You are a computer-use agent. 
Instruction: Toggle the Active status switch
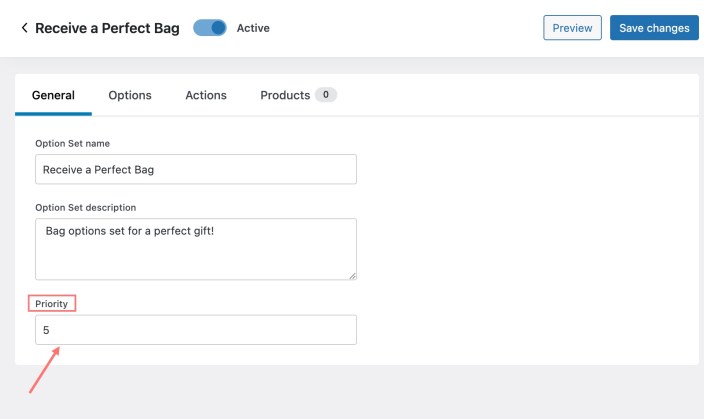tap(210, 28)
